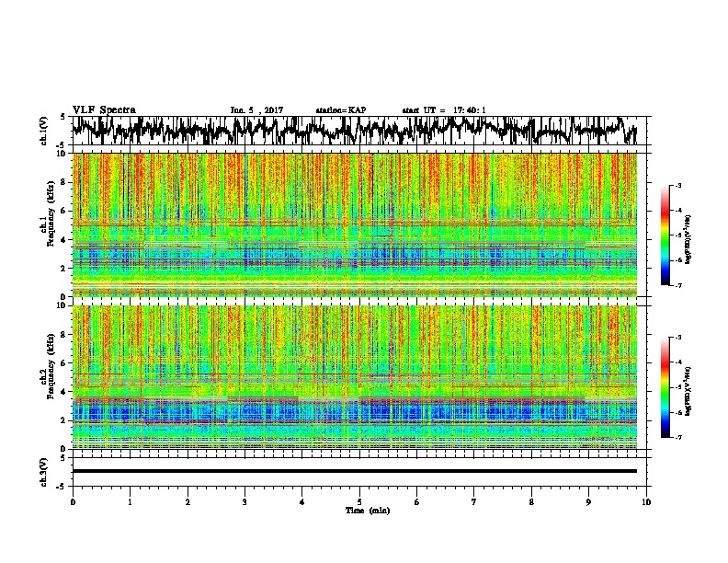The width and height of the screenshot is (728, 563).
Task: Click the ch.2 color bar log(PSD) unit label
Action: [x=688, y=391]
